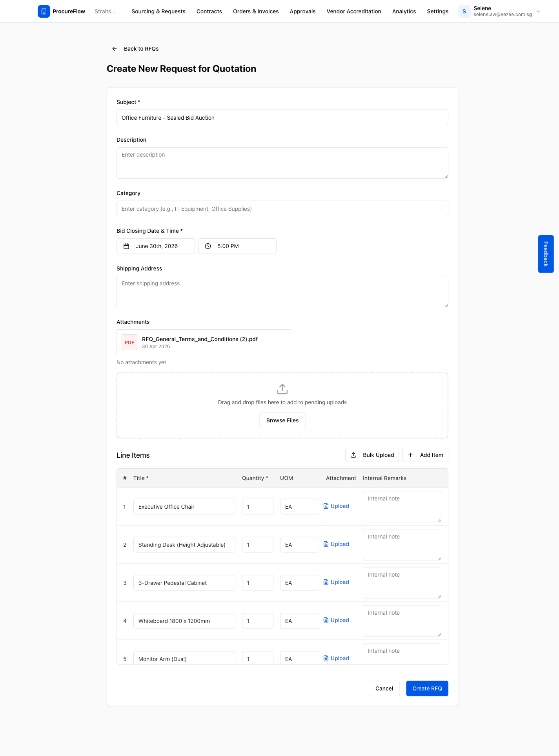Open the Feedback side tab

click(546, 254)
